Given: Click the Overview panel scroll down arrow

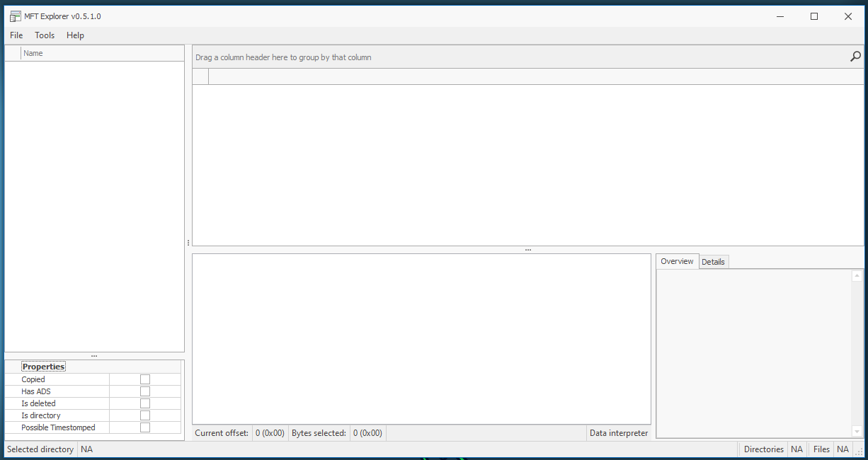Looking at the screenshot, I should coord(857,432).
